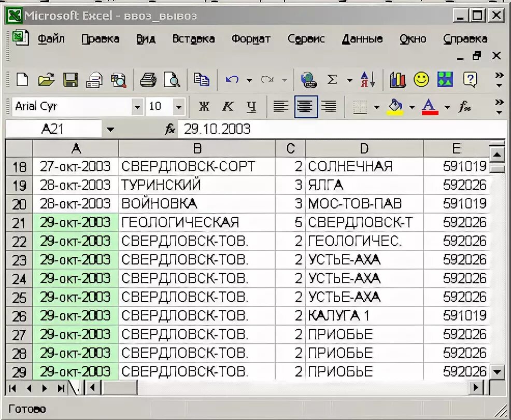
Task: Click the Excel application icon in title bar
Action: (x=15, y=16)
